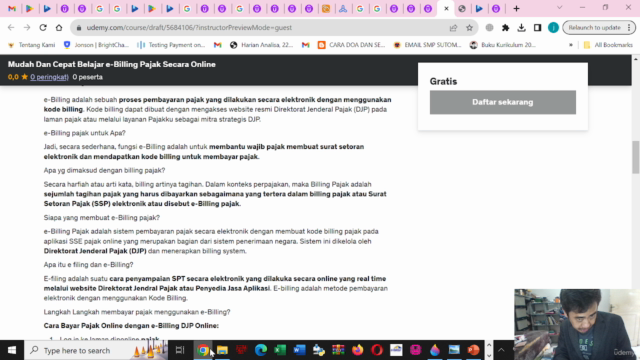Open Jonson | BrightCha... bookmark
The width and height of the screenshot is (640, 360).
tap(96, 45)
